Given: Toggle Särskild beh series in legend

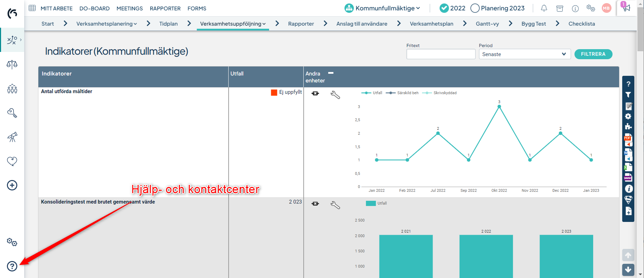Looking at the screenshot, I should (402, 93).
